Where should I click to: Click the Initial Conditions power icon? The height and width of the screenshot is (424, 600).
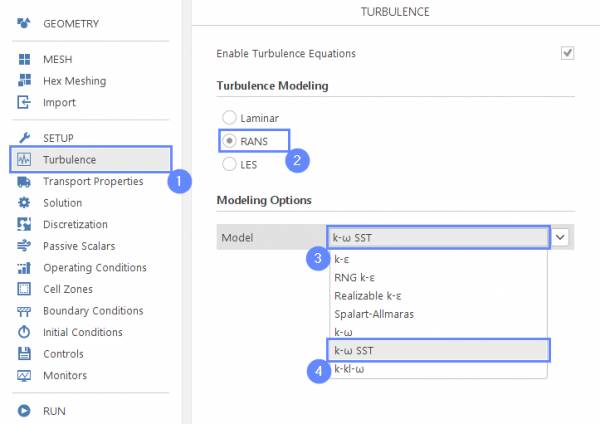pyautogui.click(x=24, y=332)
